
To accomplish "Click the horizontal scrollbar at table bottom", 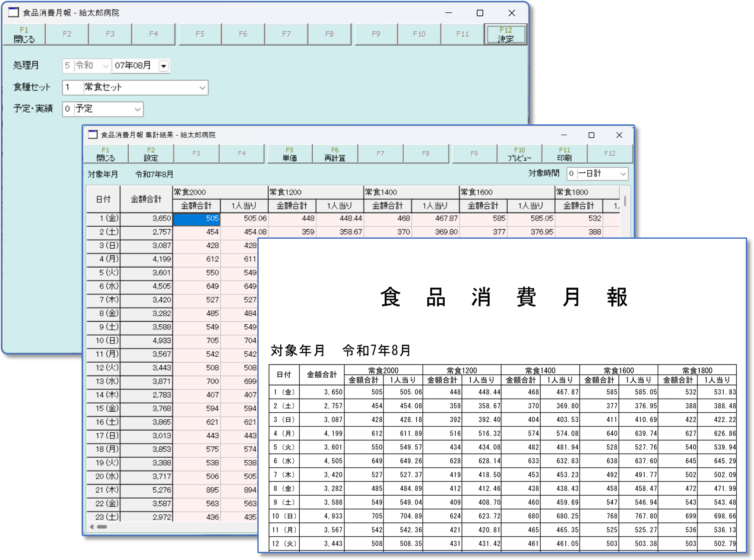I will point(102,527).
